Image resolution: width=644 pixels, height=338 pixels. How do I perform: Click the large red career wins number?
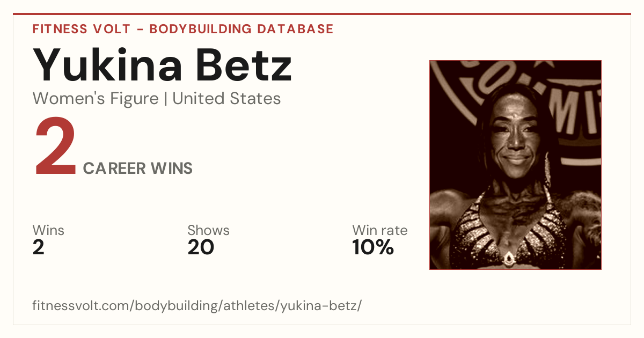(x=55, y=148)
